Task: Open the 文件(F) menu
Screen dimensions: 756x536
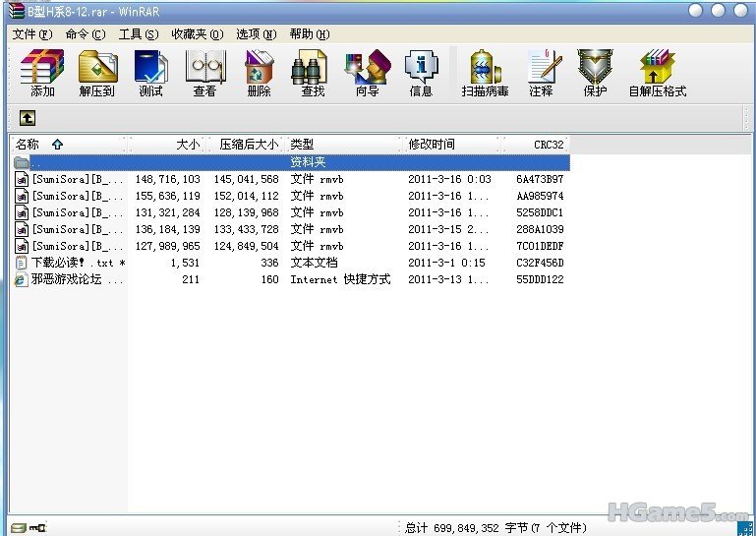Action: [31, 34]
